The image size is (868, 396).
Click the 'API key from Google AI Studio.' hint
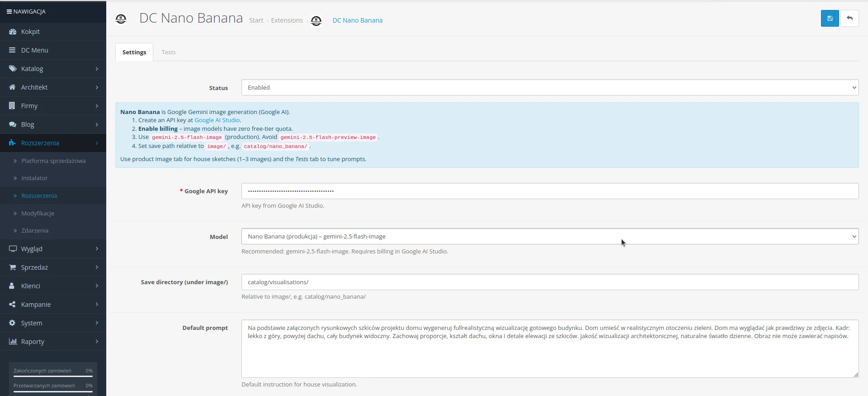(283, 205)
